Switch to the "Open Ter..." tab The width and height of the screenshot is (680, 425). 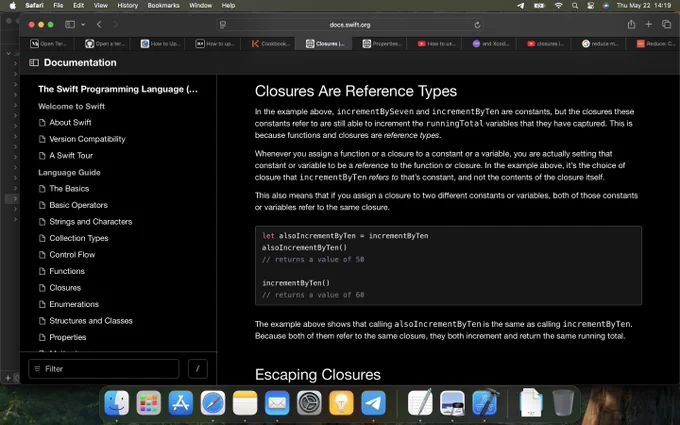(x=48, y=44)
